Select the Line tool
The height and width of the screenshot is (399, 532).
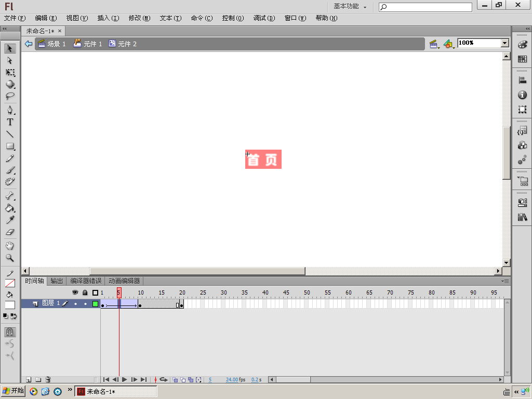(x=10, y=134)
